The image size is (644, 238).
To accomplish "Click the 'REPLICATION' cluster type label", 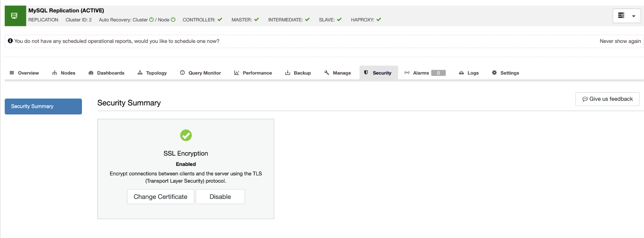I will point(43,20).
